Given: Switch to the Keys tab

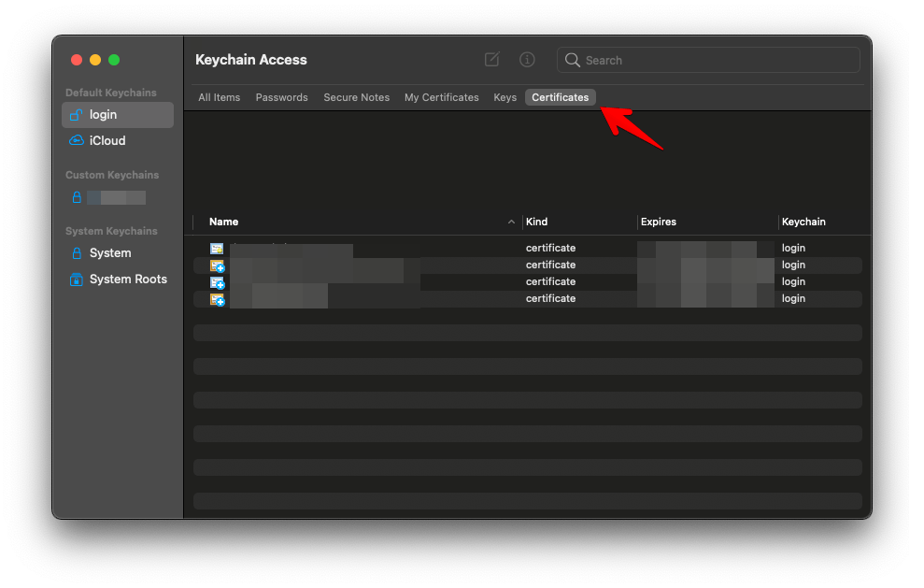Looking at the screenshot, I should coord(505,97).
